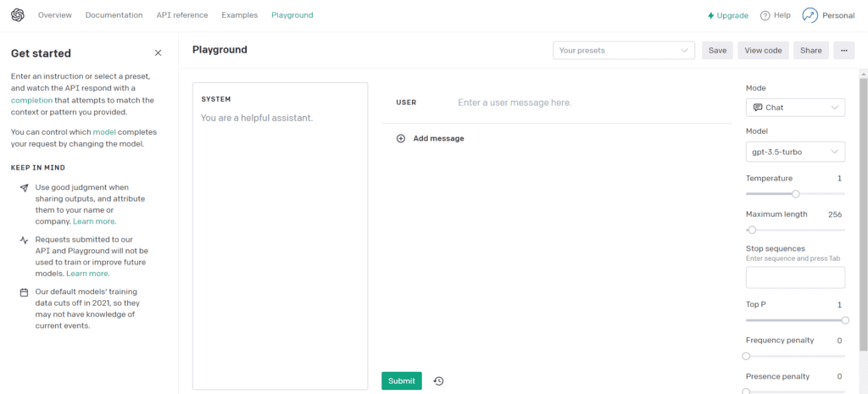
Task: Expand the Model gpt-3.5-turbo dropdown
Action: (x=795, y=152)
